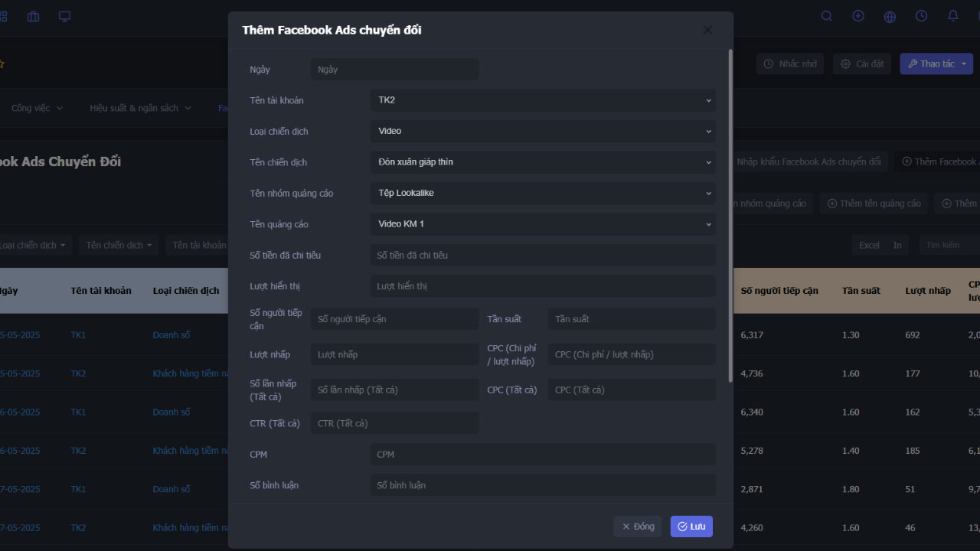
Task: Open Loại chiến dịch dropdown showing Video
Action: pos(543,131)
